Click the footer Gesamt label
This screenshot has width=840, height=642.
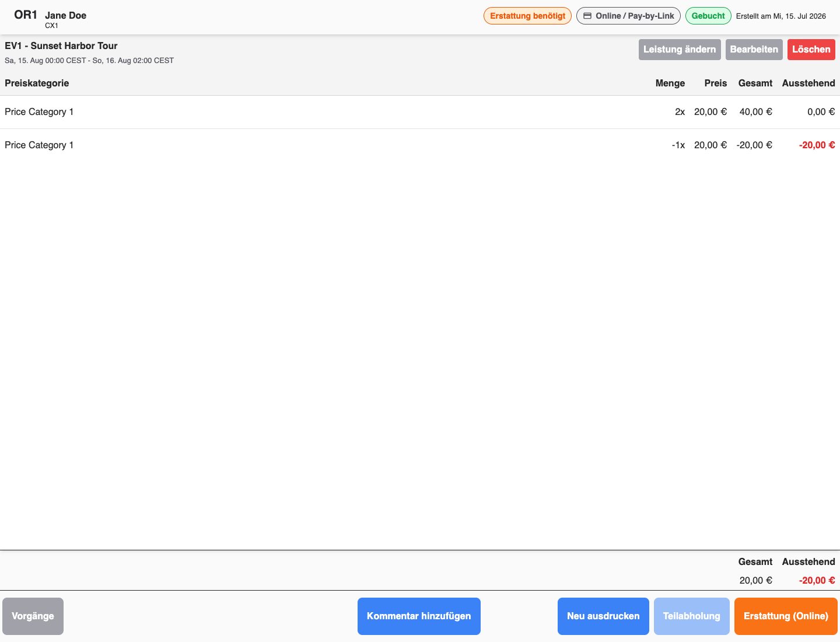coord(755,562)
